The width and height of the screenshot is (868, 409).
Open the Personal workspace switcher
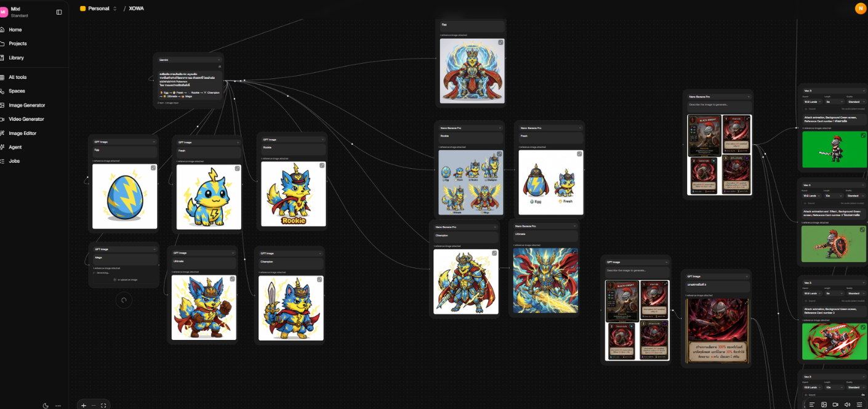pos(98,9)
